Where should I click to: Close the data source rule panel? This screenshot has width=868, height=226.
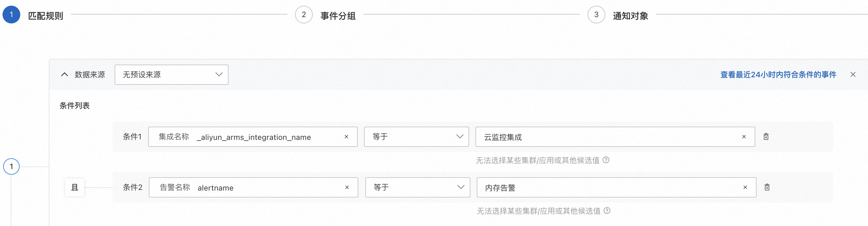(853, 74)
